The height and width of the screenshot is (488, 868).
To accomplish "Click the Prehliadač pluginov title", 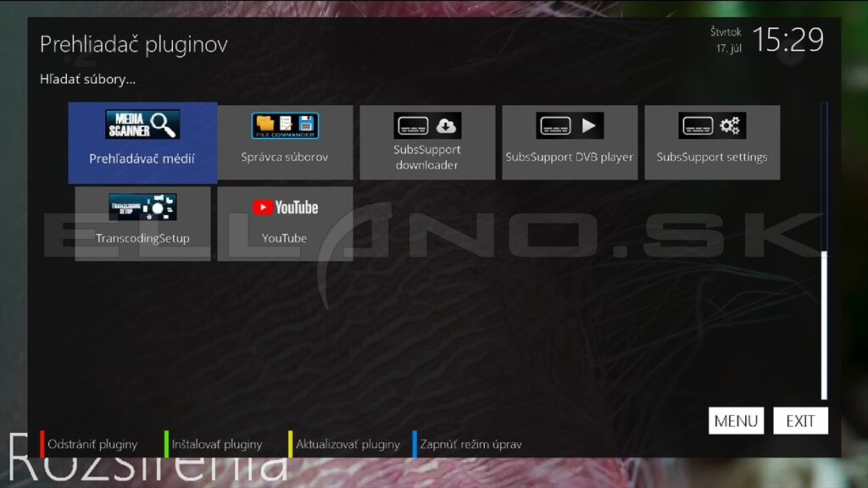I will pyautogui.click(x=134, y=44).
